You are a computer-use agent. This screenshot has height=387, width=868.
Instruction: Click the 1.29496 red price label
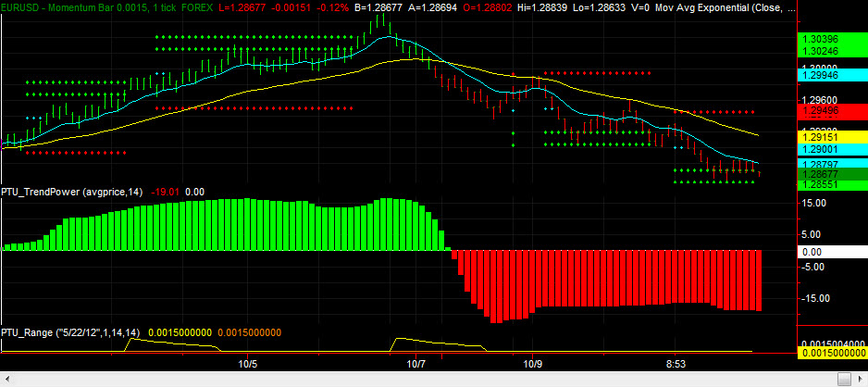click(x=832, y=111)
